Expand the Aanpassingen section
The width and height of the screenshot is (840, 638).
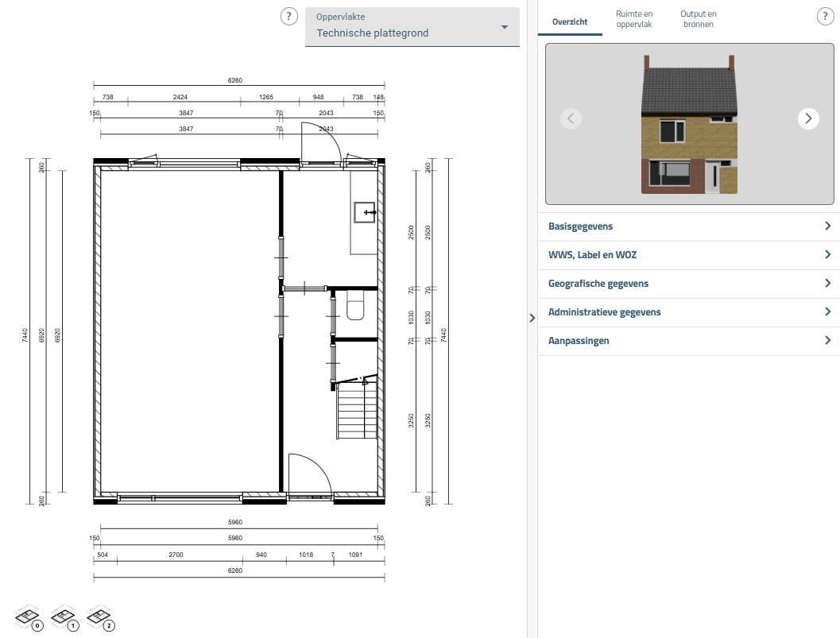(688, 341)
